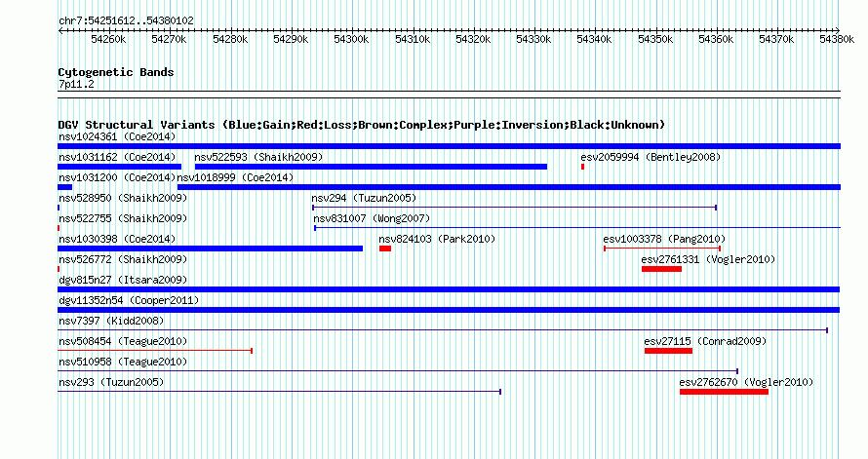Click nsv1031200 (Coe2014) label
This screenshot has height=459, width=868.
click(117, 177)
